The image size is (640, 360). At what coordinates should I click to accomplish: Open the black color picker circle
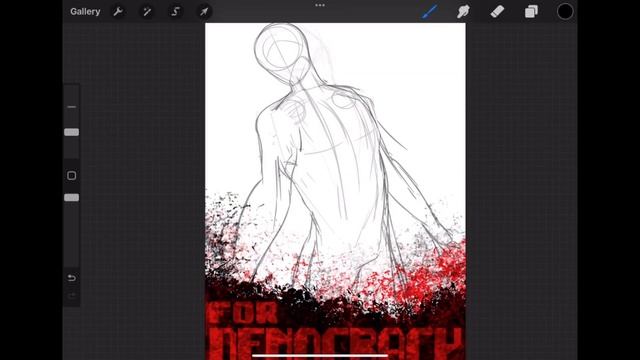(x=565, y=11)
